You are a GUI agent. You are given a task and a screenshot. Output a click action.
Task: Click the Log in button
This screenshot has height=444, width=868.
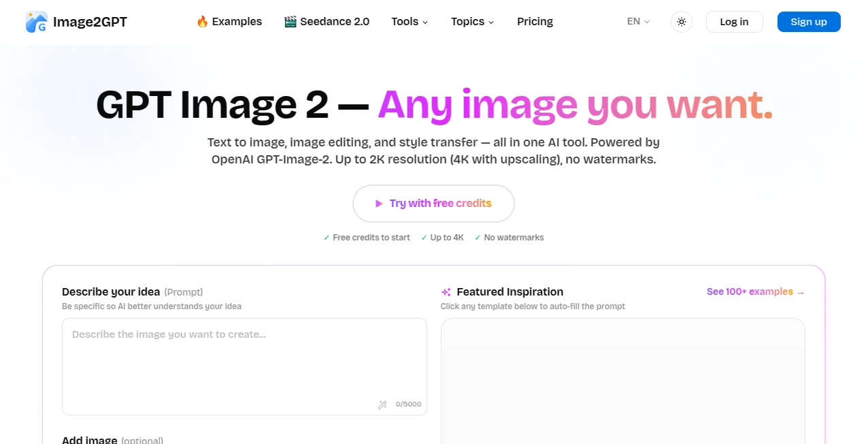pyautogui.click(x=735, y=22)
